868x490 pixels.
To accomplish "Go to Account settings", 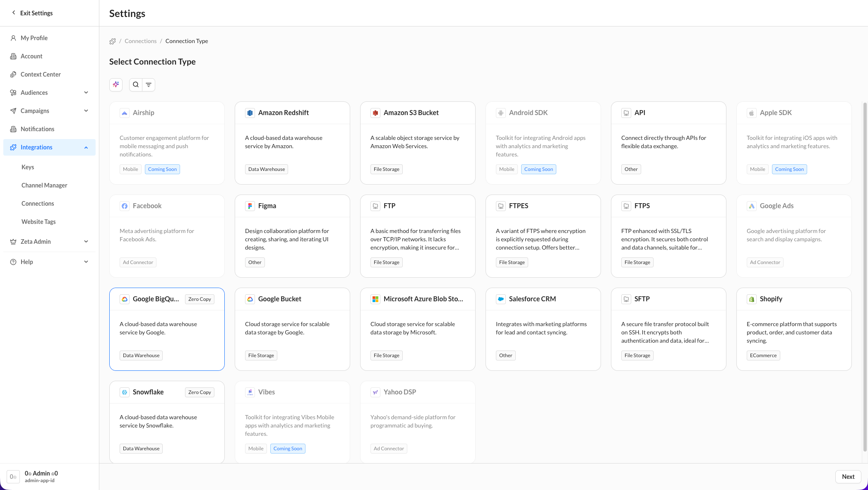I will (x=50, y=56).
